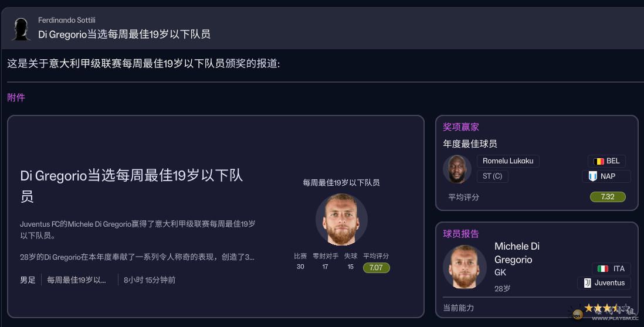This screenshot has height=327, width=644.
Task: Click the 7.32 average rating badge
Action: coord(608,197)
